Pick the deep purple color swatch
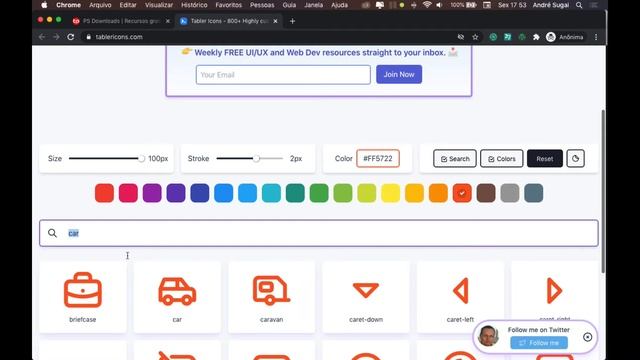The height and width of the screenshot is (360, 640). [176, 193]
